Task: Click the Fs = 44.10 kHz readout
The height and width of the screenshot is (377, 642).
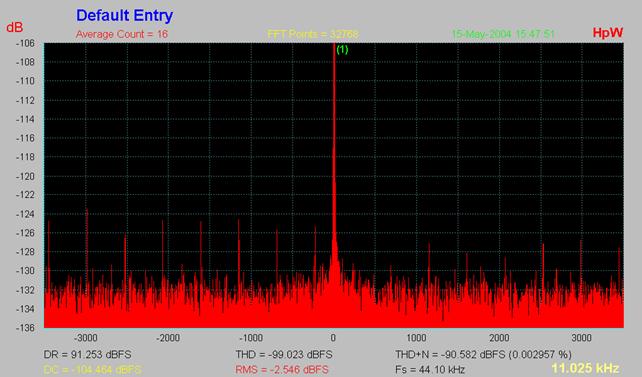Action: click(430, 370)
